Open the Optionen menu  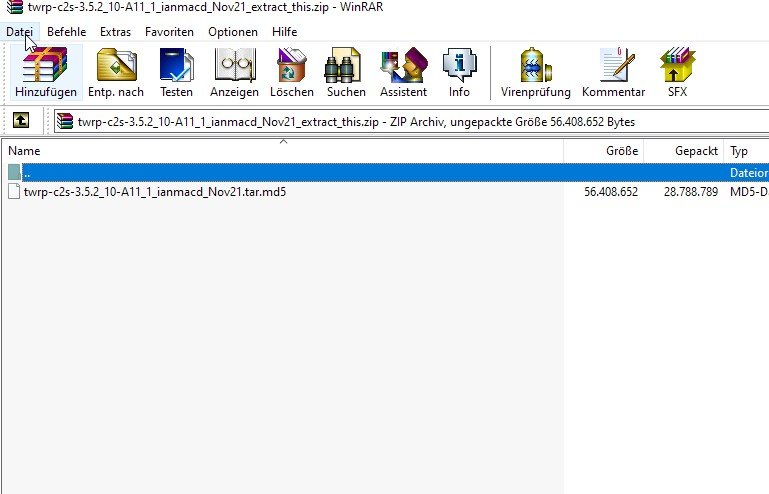[233, 32]
